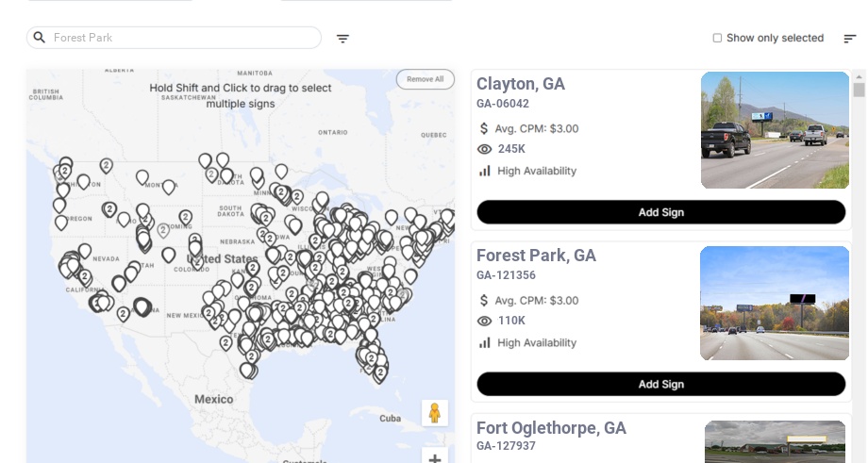Add the Clayton, GA sign
The image size is (868, 463).
pyautogui.click(x=660, y=212)
